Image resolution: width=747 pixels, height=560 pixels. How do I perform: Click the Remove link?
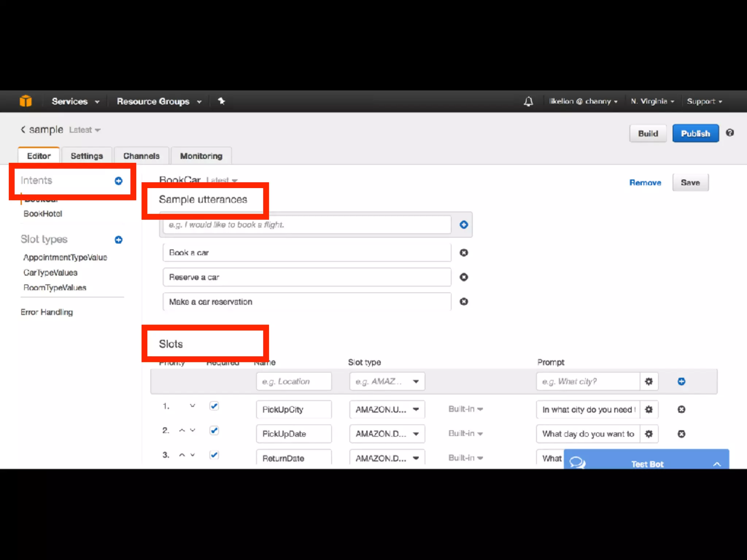pyautogui.click(x=645, y=183)
